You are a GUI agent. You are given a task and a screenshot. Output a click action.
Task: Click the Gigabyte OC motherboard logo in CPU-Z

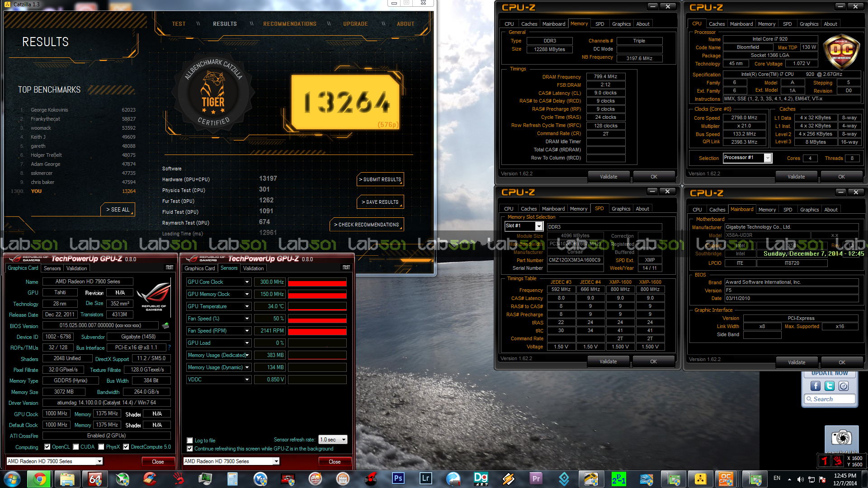point(841,52)
